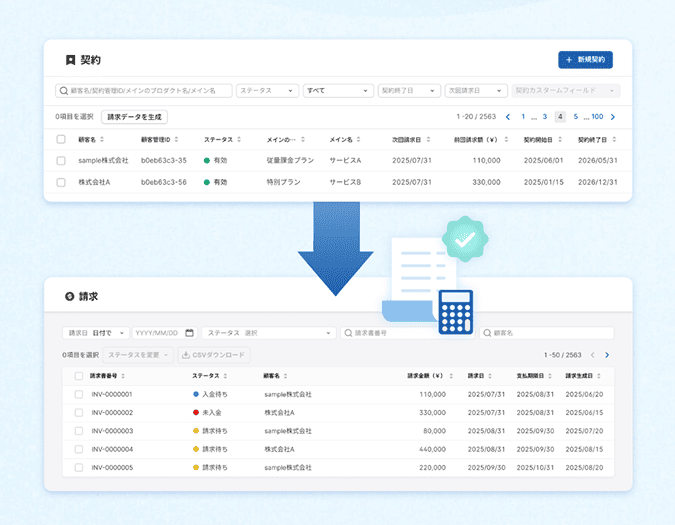Click the coin icon beside 請求 title
The width and height of the screenshot is (675, 525).
point(69,296)
